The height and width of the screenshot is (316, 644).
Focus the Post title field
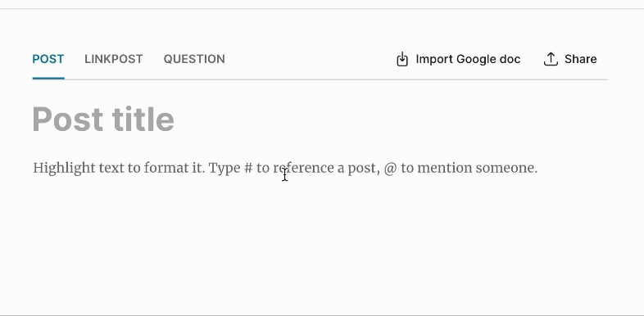tap(320, 119)
